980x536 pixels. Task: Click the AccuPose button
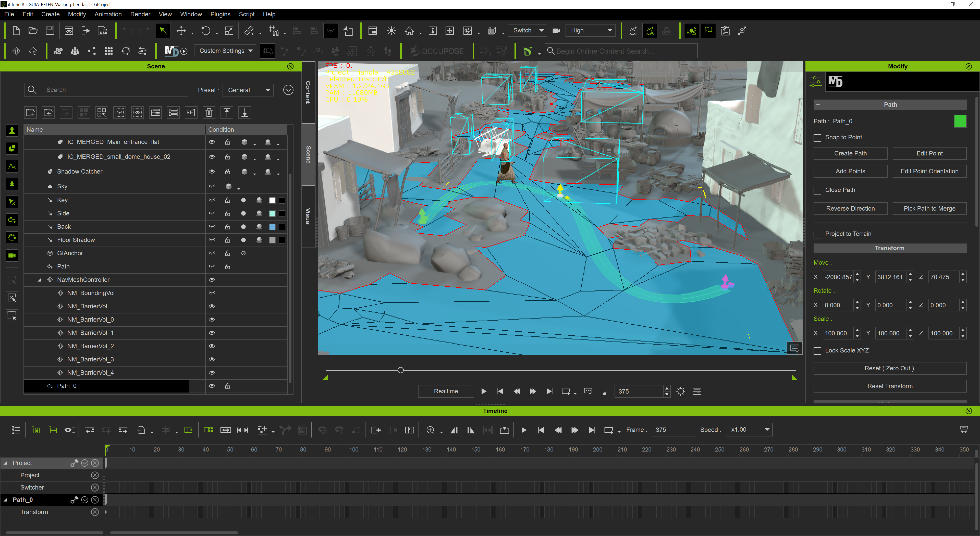(x=436, y=51)
